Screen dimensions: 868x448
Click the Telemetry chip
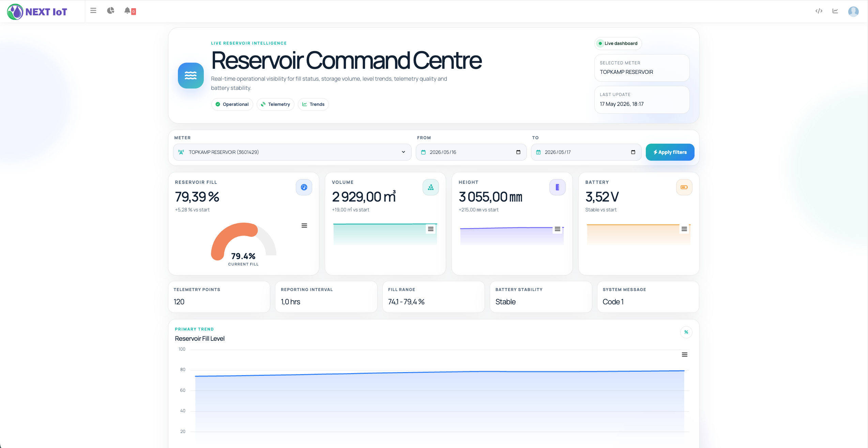coord(275,104)
